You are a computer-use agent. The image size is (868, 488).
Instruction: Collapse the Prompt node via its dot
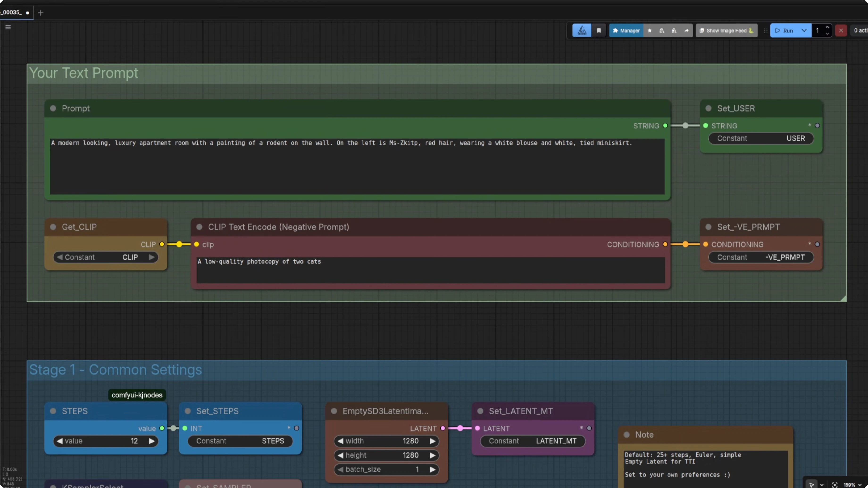point(53,108)
